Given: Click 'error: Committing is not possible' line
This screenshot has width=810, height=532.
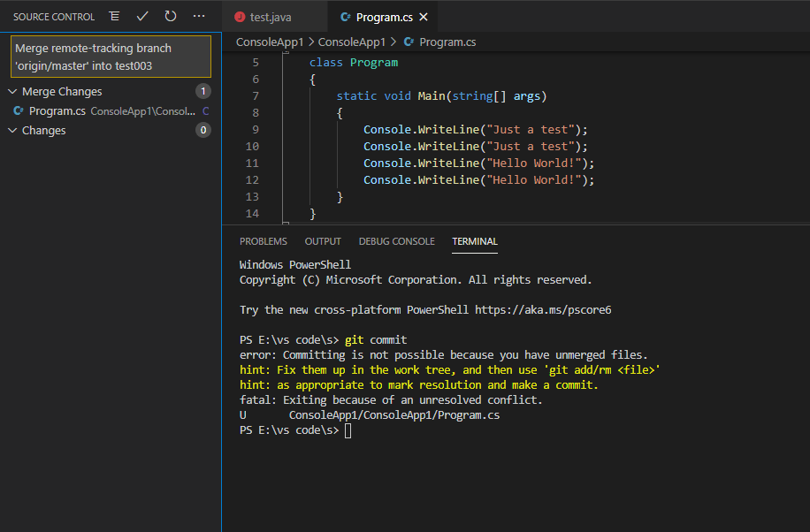Looking at the screenshot, I should (443, 355).
